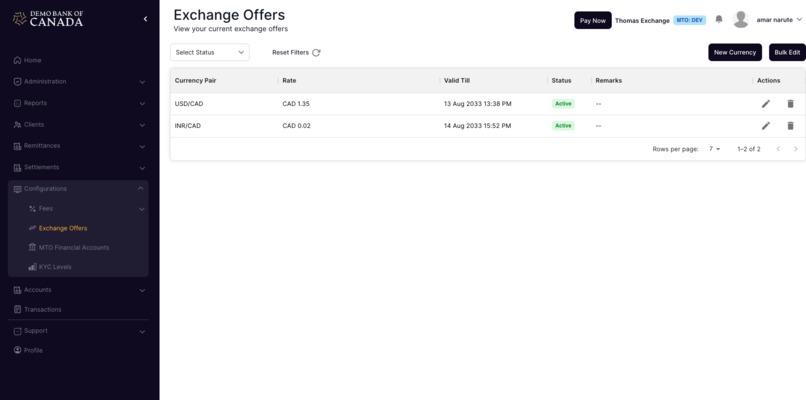The height and width of the screenshot is (400, 806).
Task: Open MTO Financial Accounts
Action: click(x=74, y=248)
